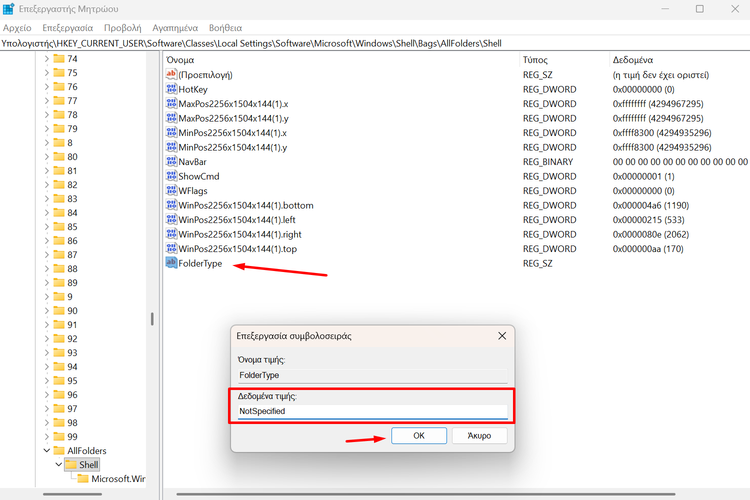Click the tree pane horizontal scrollbar

tap(73, 494)
